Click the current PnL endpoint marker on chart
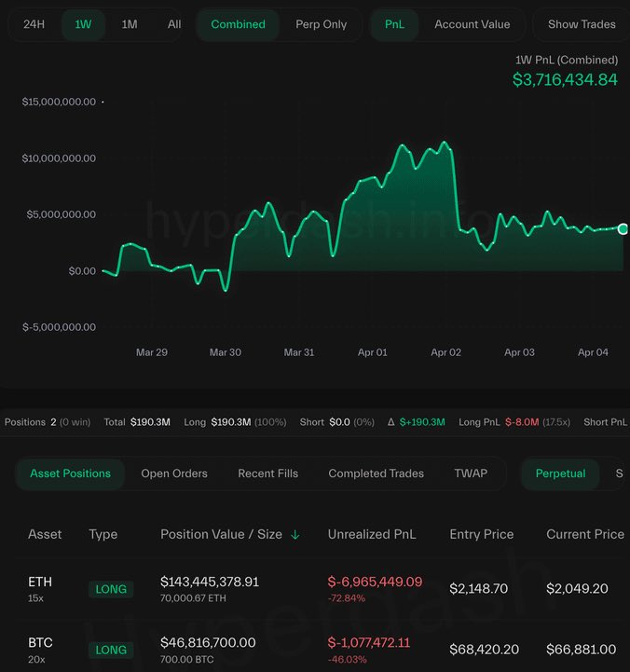Screen dimensions: 630x672 tap(623, 229)
